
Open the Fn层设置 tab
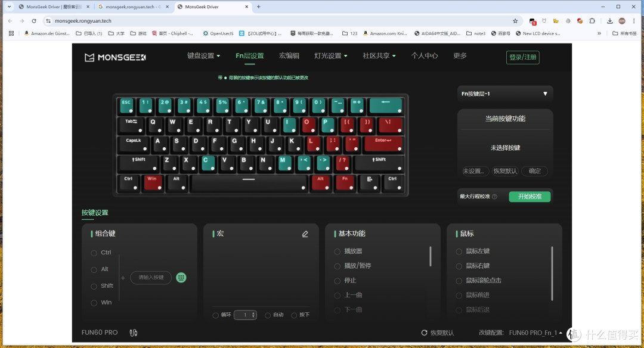(x=250, y=56)
